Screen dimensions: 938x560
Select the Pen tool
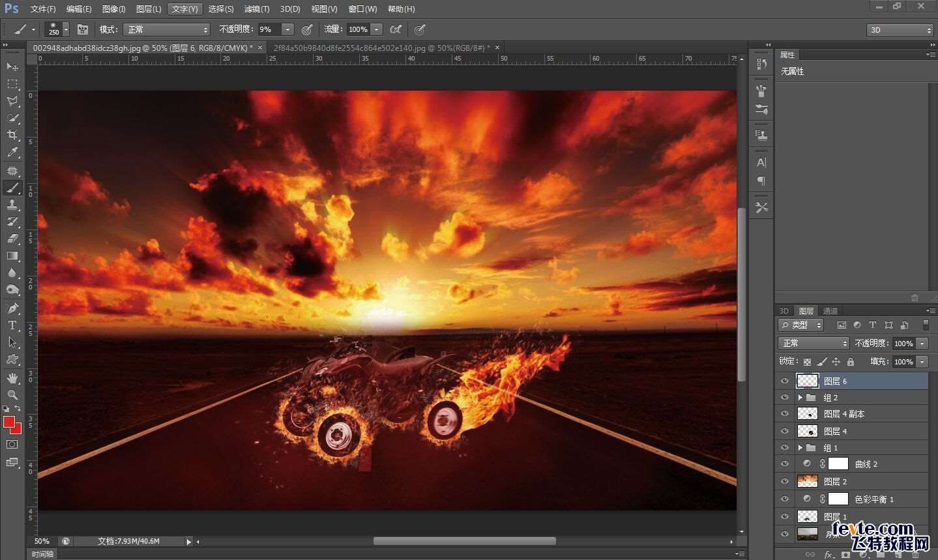point(12,308)
